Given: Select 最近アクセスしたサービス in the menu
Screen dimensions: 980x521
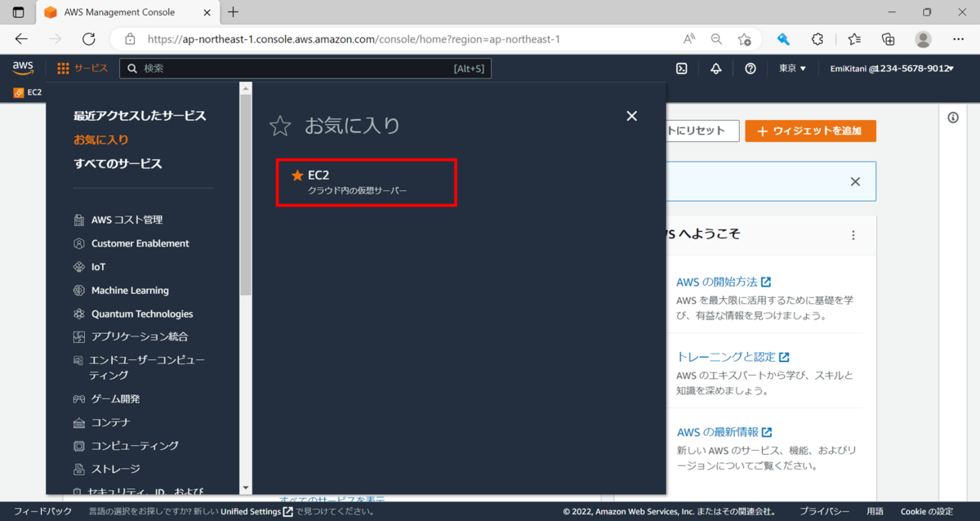Looking at the screenshot, I should coord(140,116).
